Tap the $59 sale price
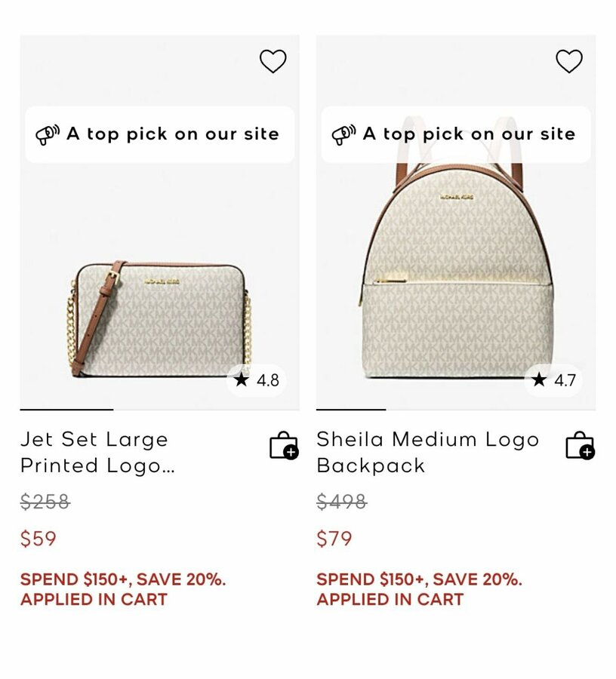 coord(38,539)
